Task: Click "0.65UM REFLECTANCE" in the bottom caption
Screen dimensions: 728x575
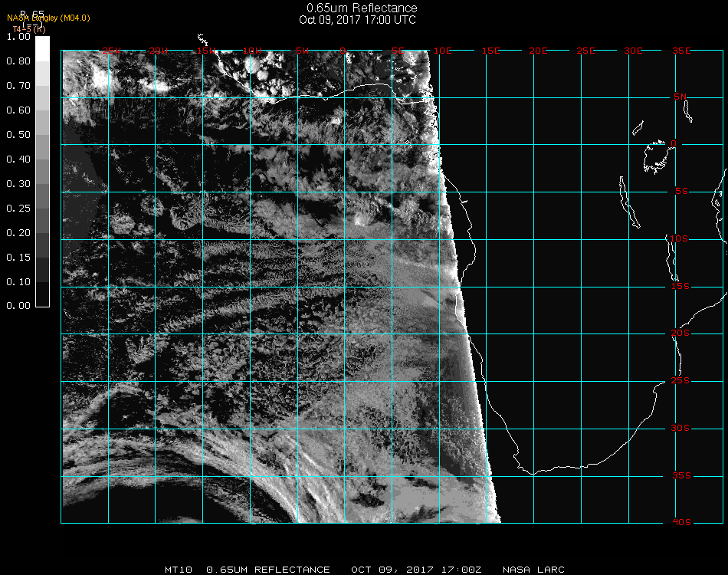Action: (x=268, y=570)
